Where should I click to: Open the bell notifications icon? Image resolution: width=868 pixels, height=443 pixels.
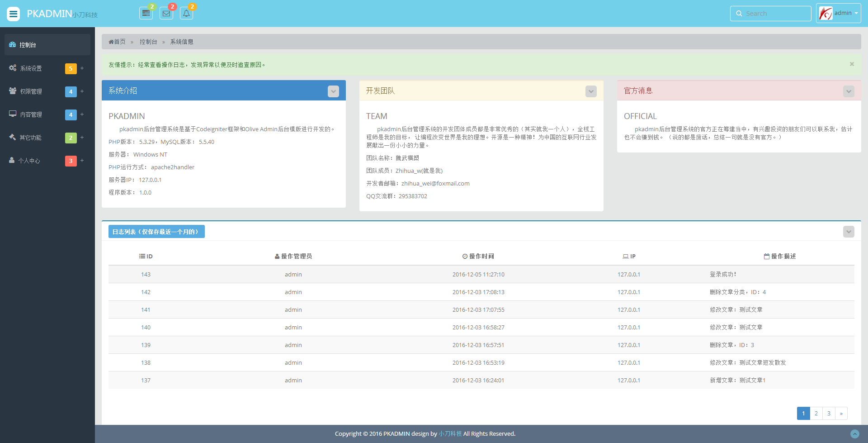click(186, 14)
